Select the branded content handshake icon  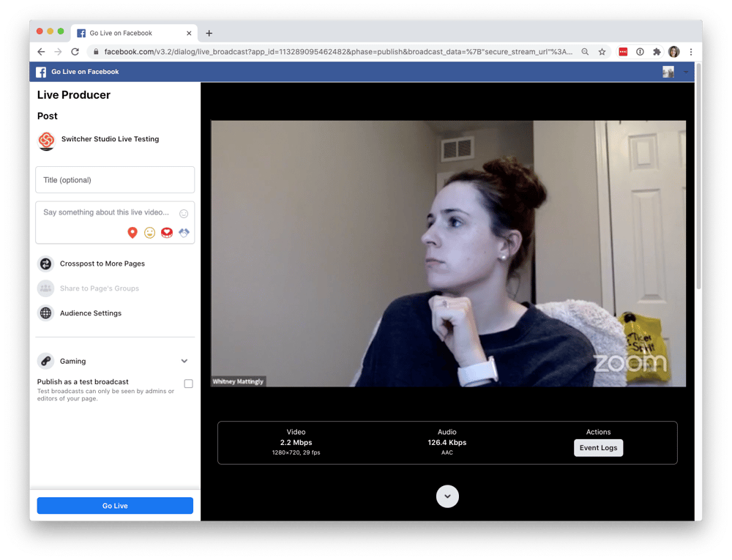click(183, 232)
